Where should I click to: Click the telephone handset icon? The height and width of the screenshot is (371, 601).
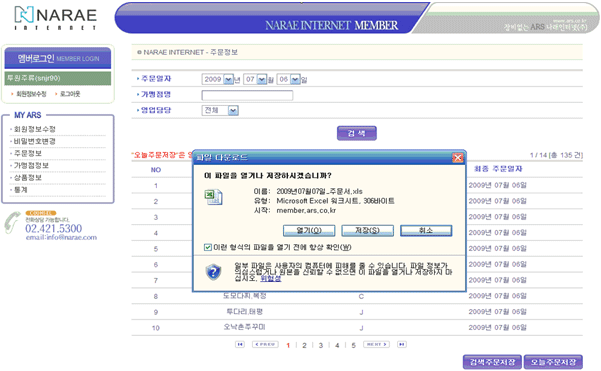pos(12,222)
